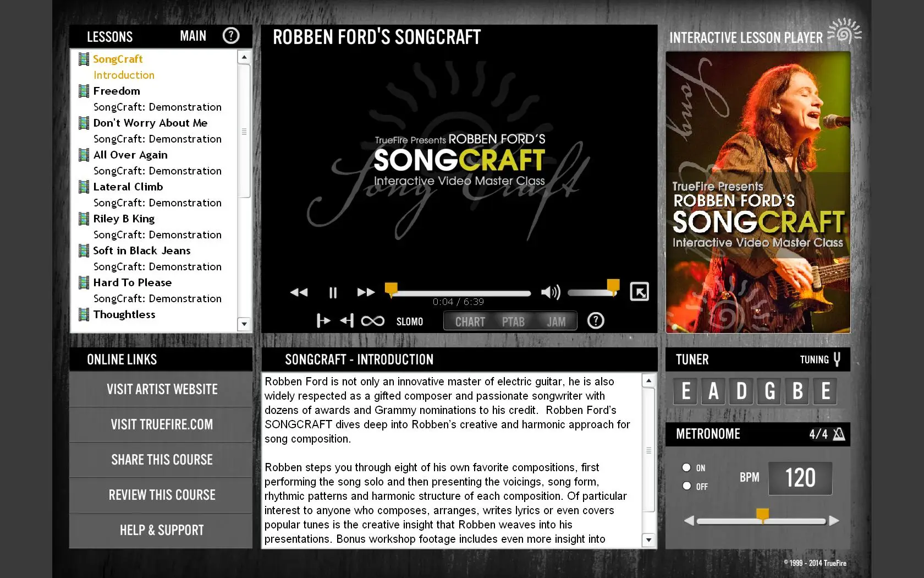Click the metronome BPM slider handle

point(762,515)
